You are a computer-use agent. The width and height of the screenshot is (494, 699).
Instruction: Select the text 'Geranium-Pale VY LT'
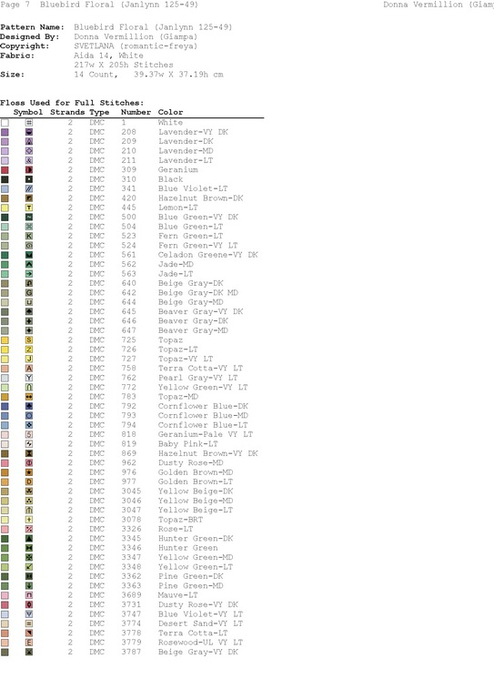pyautogui.click(x=206, y=435)
